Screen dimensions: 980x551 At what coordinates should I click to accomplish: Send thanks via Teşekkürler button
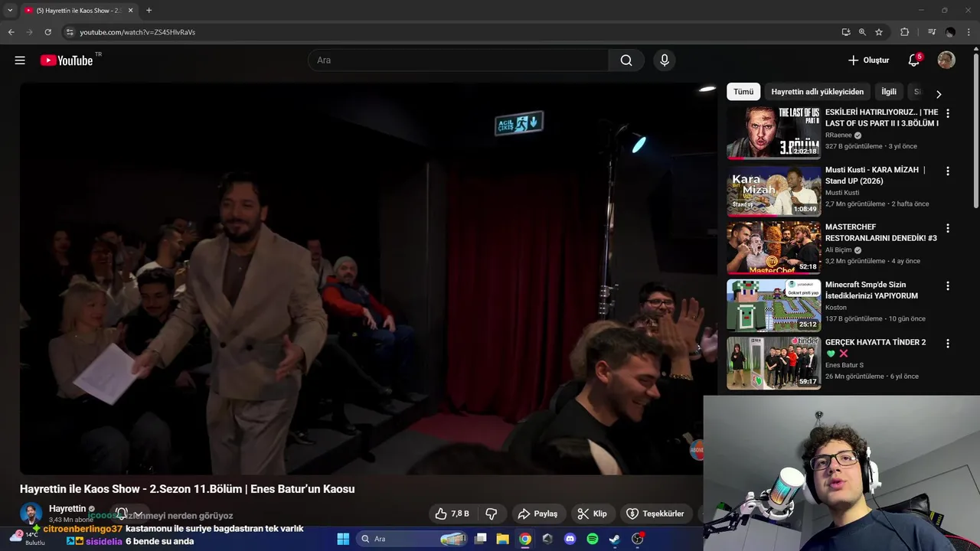point(655,514)
